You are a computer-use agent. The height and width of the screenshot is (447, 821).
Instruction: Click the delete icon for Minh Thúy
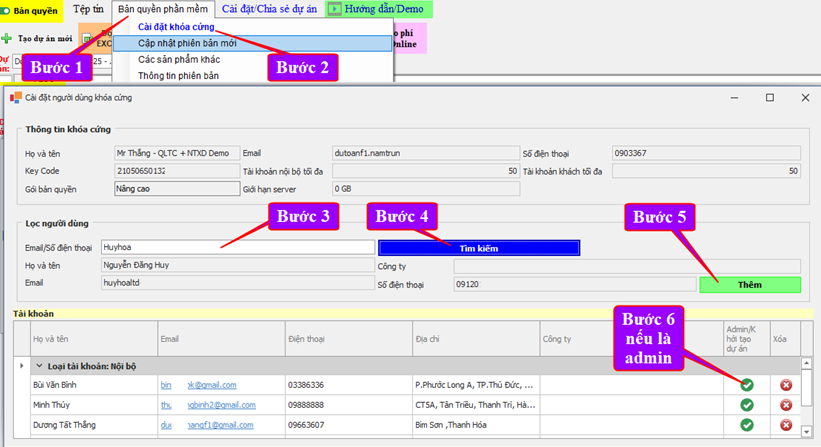tap(785, 405)
